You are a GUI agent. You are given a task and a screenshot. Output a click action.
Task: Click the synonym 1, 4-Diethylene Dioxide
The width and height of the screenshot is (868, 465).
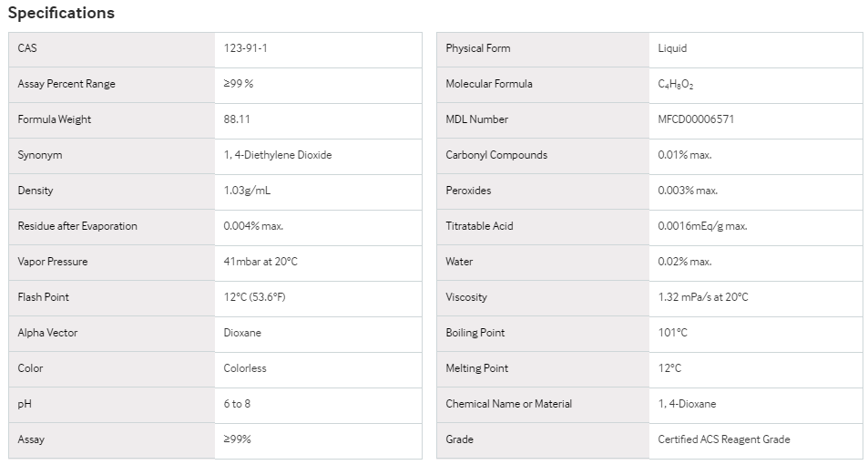pos(277,155)
